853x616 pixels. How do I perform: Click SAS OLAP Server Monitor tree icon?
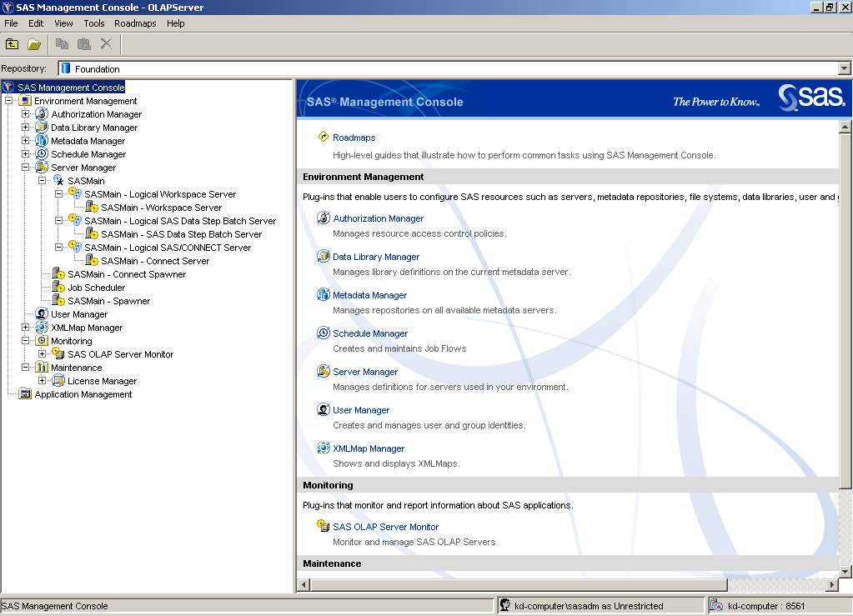tap(58, 354)
